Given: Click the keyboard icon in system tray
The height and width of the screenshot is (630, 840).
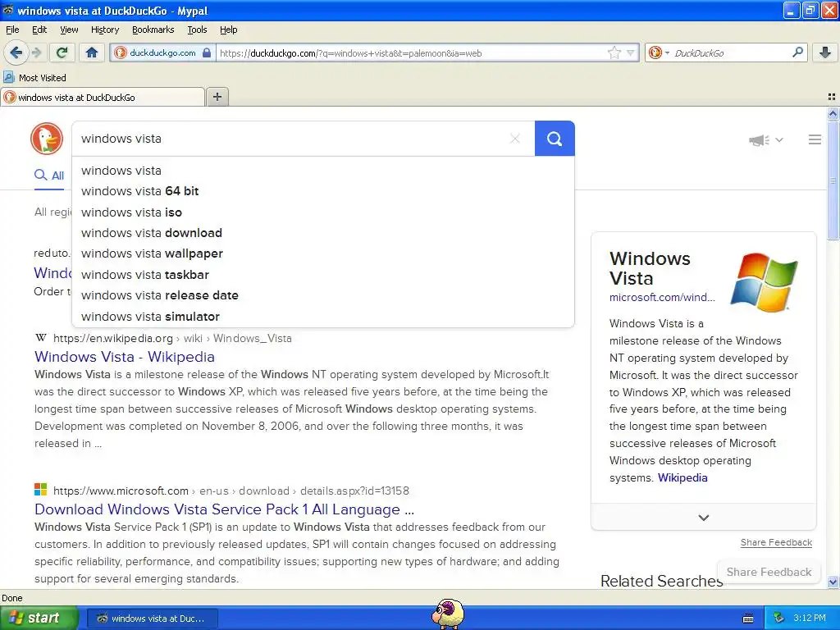Looking at the screenshot, I should click(x=748, y=619).
